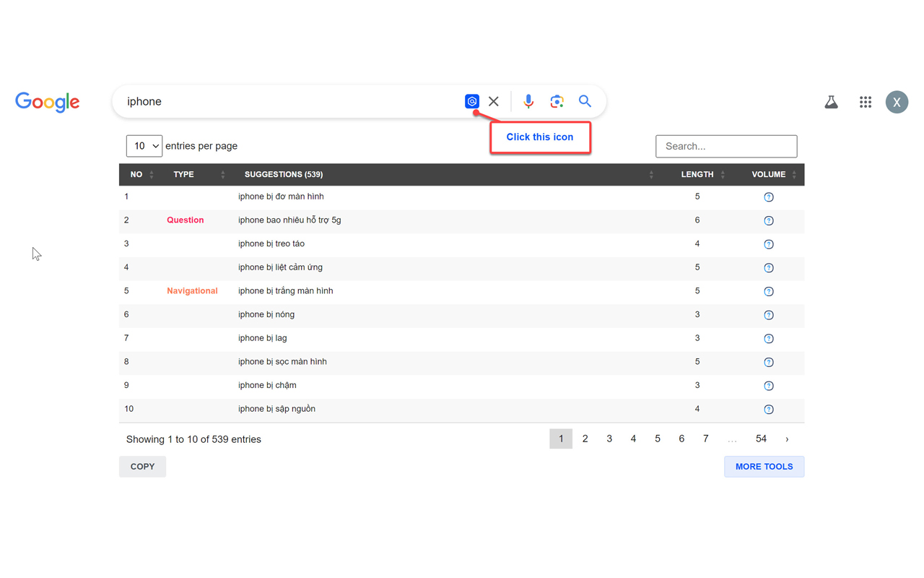This screenshot has width=924, height=578.
Task: Toggle sorting on the VOLUME column
Action: point(794,174)
